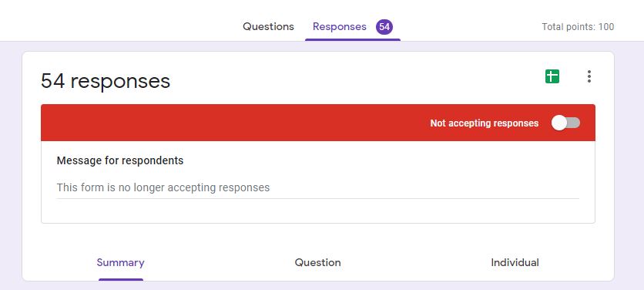This screenshot has width=644, height=290.
Task: Open the three-dot more options menu
Action: pos(589,76)
